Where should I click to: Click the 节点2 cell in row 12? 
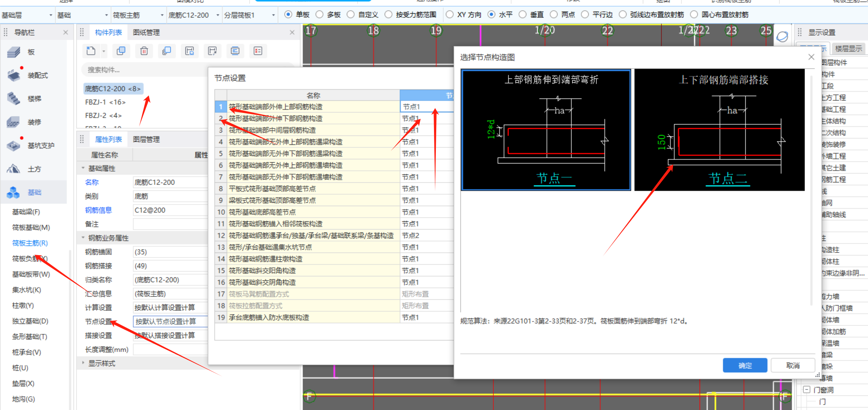point(427,235)
